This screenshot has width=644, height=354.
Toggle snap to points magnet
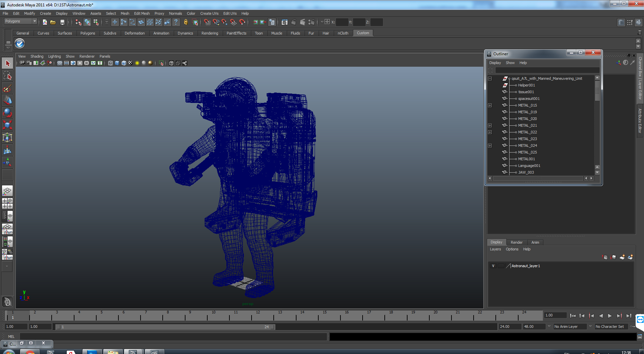[225, 22]
